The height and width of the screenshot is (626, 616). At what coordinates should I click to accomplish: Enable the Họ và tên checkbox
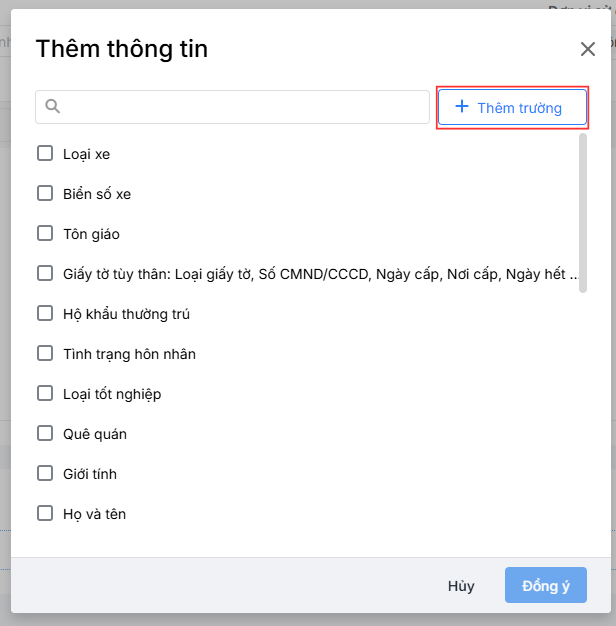pyautogui.click(x=45, y=514)
